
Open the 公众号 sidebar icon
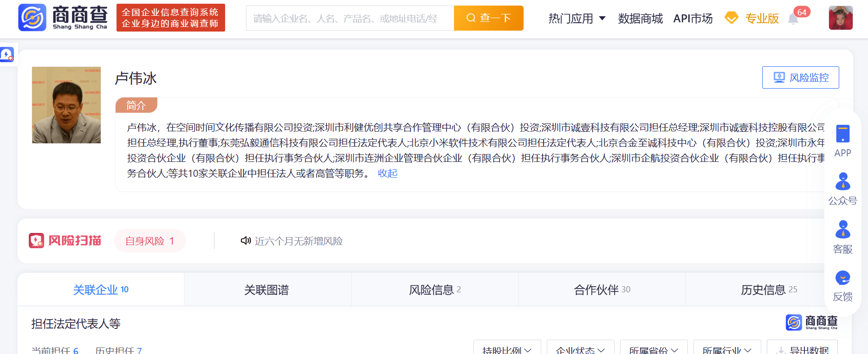click(x=842, y=181)
